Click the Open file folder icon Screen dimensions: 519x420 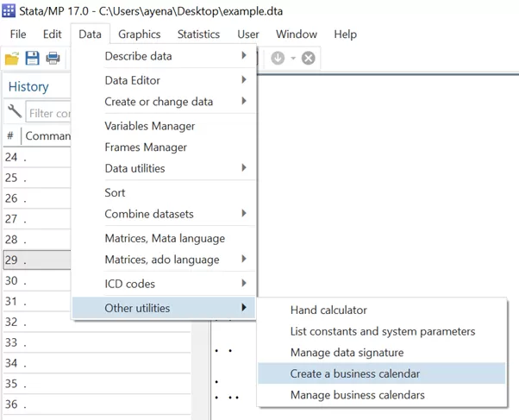(12, 59)
